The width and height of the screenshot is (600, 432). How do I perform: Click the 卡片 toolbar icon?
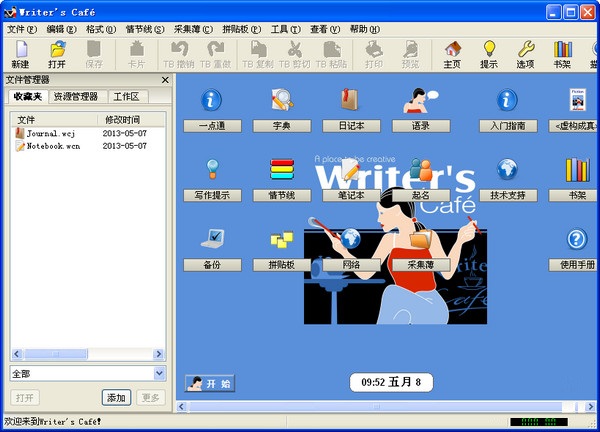click(137, 49)
